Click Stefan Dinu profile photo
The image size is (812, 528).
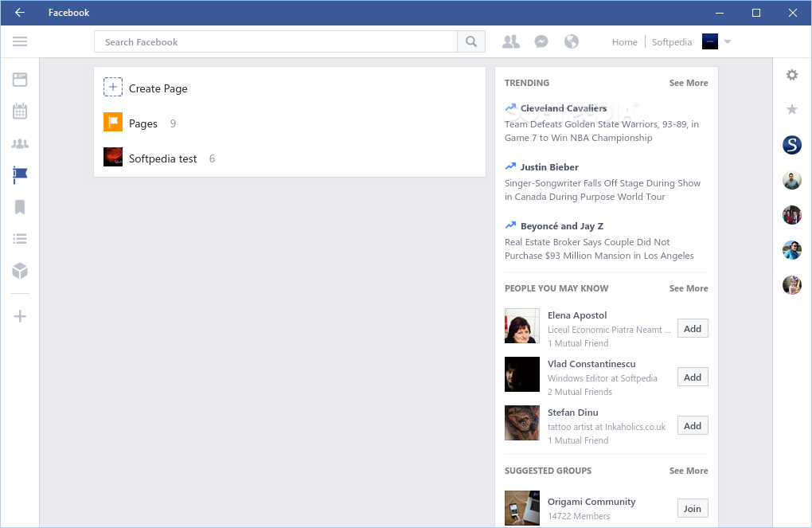522,423
